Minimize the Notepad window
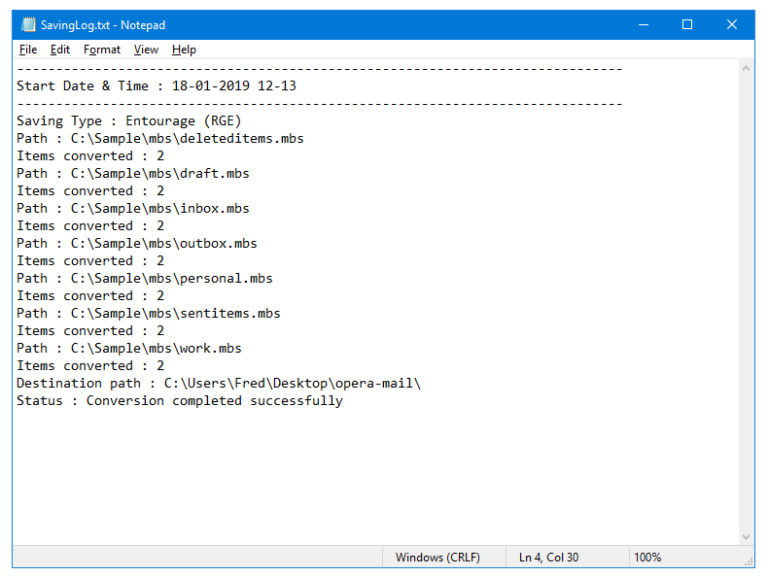 (644, 24)
